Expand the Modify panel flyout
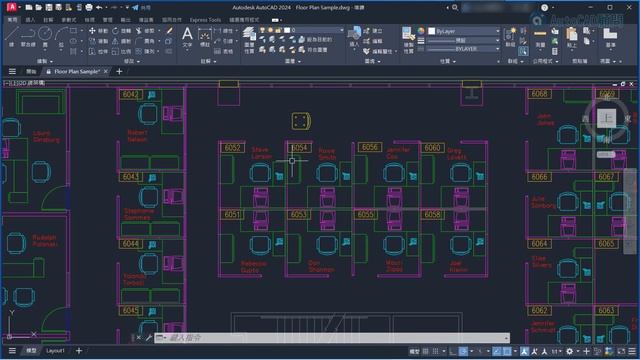The width and height of the screenshot is (640, 360). [132, 61]
